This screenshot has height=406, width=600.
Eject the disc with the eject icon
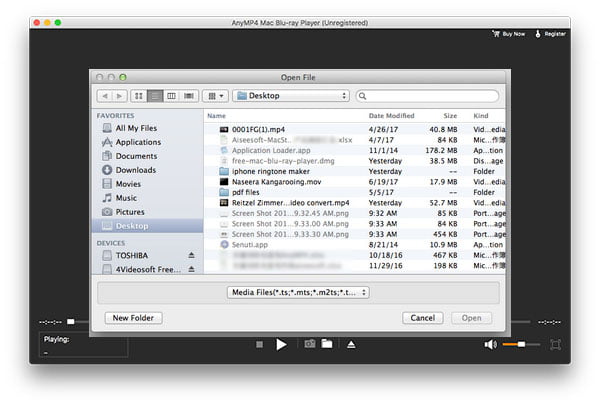[x=351, y=344]
